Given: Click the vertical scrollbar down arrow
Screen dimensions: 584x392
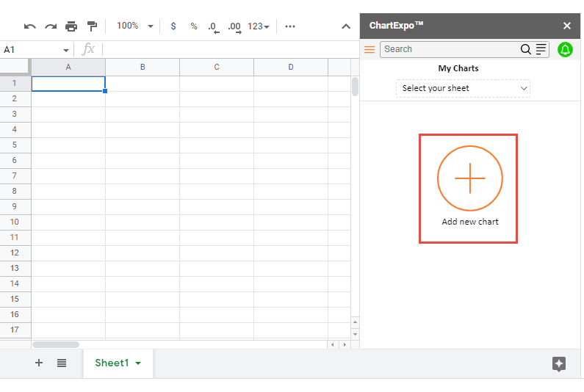Looking at the screenshot, I should point(355,334).
